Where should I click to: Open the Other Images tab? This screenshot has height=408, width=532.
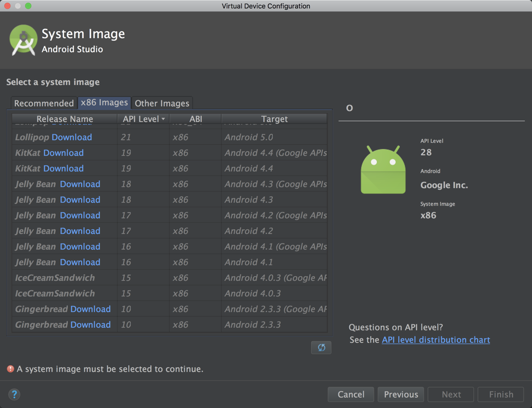(162, 103)
